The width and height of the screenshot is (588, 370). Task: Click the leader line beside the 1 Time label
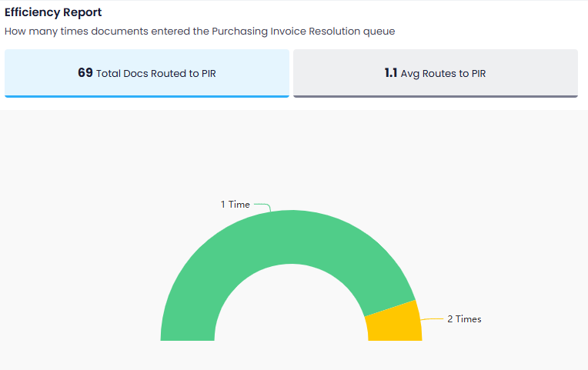point(262,205)
